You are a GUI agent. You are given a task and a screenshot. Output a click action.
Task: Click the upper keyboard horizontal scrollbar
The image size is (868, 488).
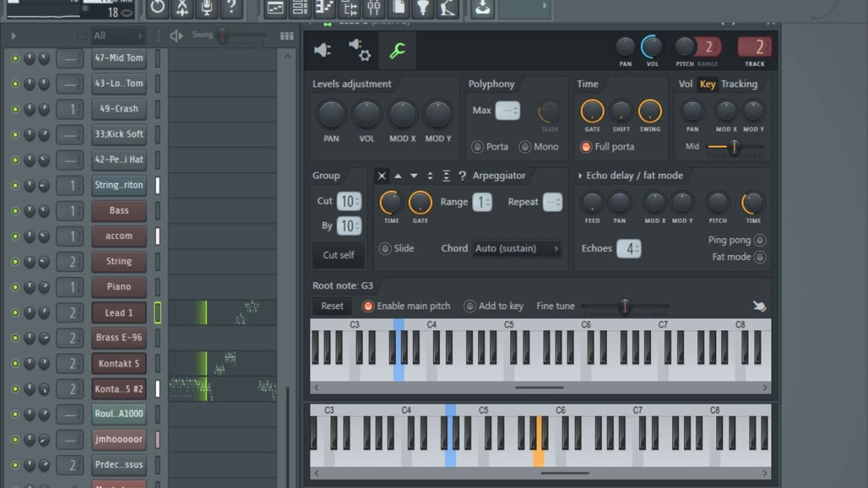(540, 388)
